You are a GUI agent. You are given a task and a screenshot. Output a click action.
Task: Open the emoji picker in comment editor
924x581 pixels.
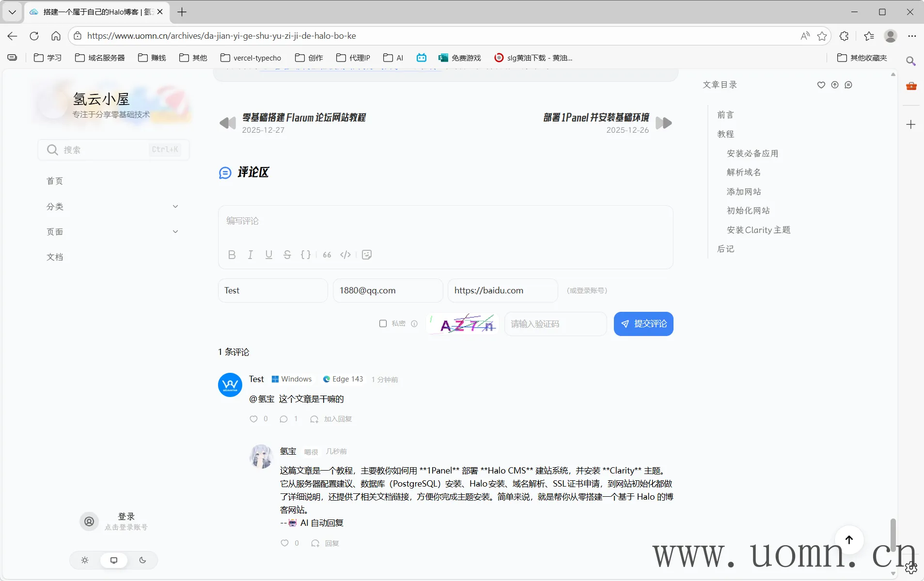[x=367, y=255]
